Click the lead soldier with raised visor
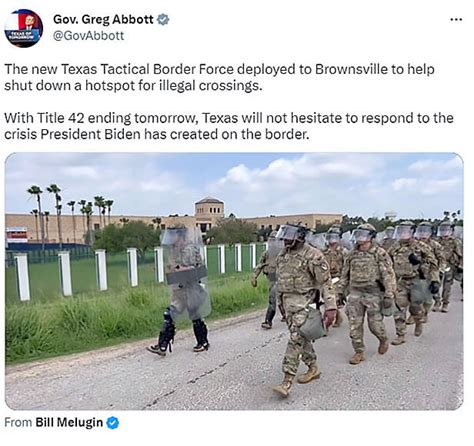The width and height of the screenshot is (474, 446). click(302, 308)
